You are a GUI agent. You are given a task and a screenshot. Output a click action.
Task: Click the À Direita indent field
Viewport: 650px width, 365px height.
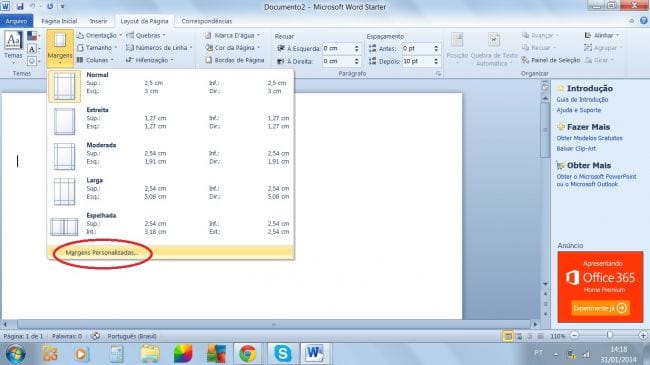coord(338,61)
